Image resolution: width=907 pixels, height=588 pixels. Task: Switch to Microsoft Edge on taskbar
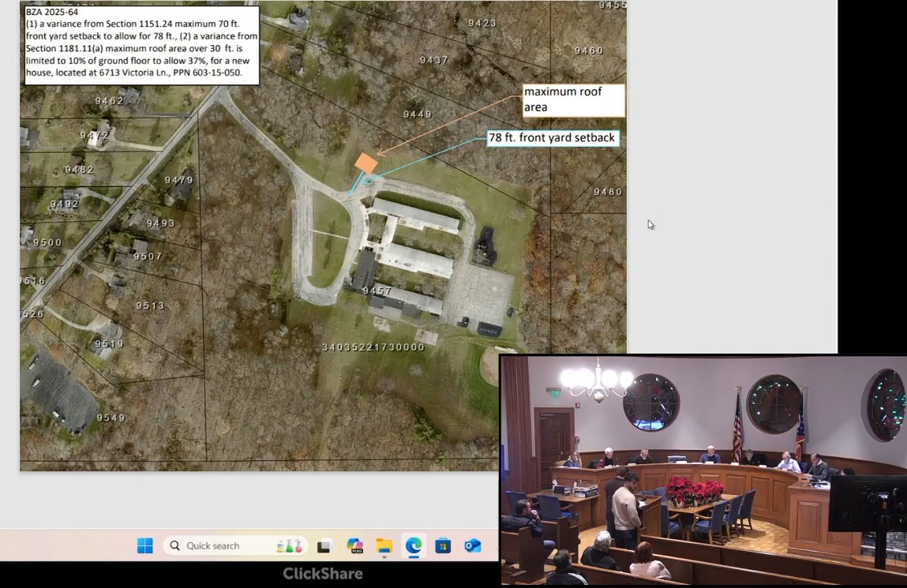(414, 546)
